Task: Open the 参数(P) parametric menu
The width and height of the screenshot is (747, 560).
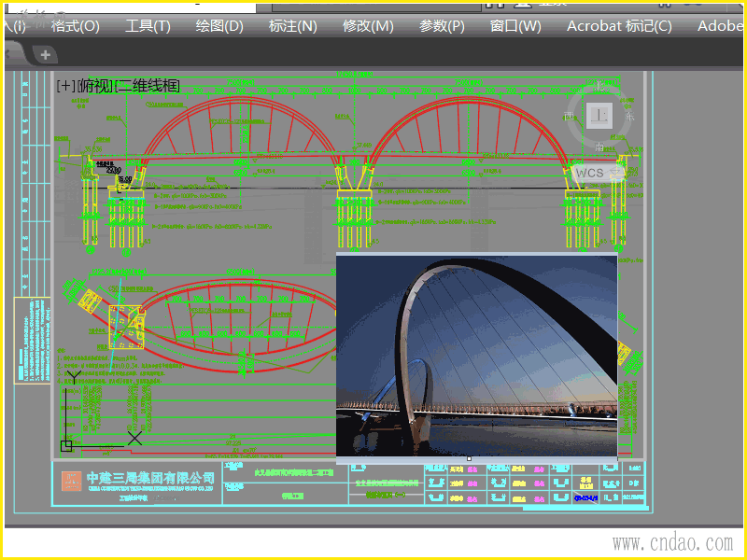Action: [x=442, y=25]
